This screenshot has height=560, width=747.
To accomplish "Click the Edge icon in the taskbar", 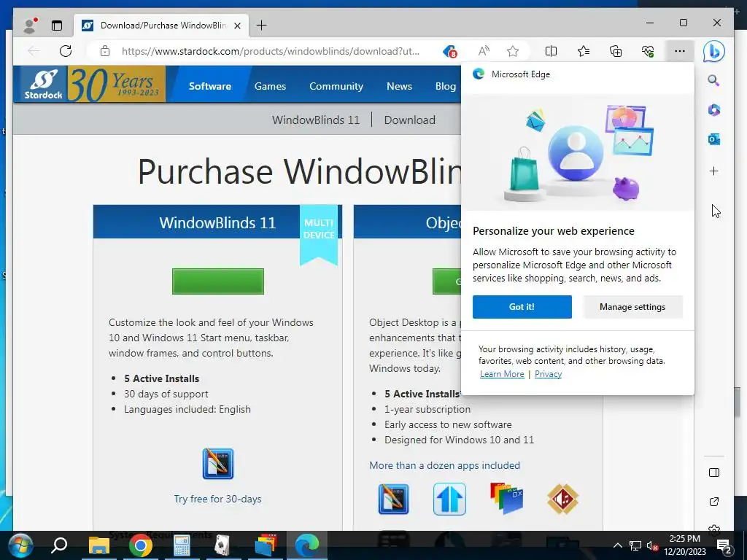I will pyautogui.click(x=307, y=545).
